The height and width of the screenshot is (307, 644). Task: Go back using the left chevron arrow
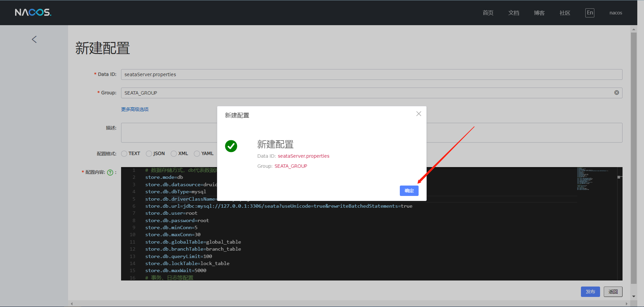point(34,39)
